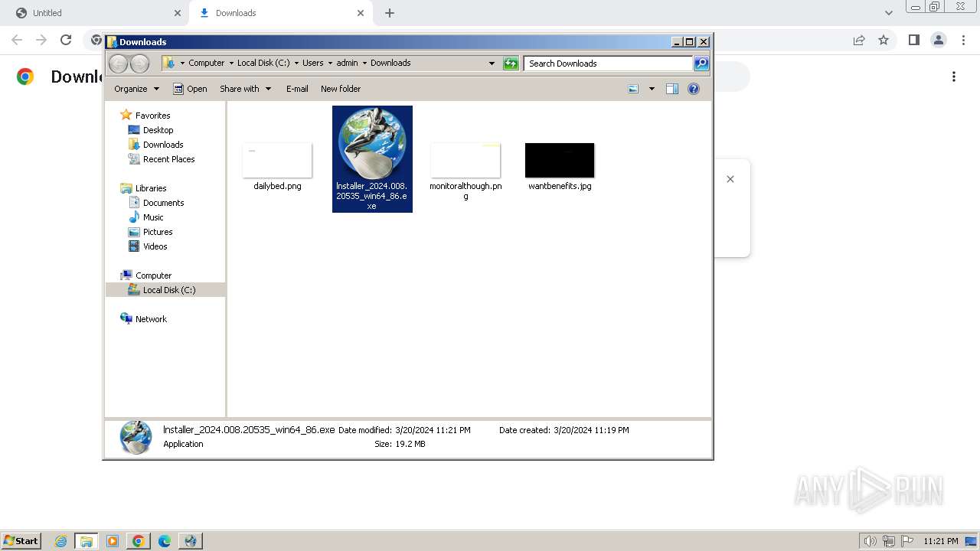
Task: Change the view using the Views icon
Action: point(633,89)
